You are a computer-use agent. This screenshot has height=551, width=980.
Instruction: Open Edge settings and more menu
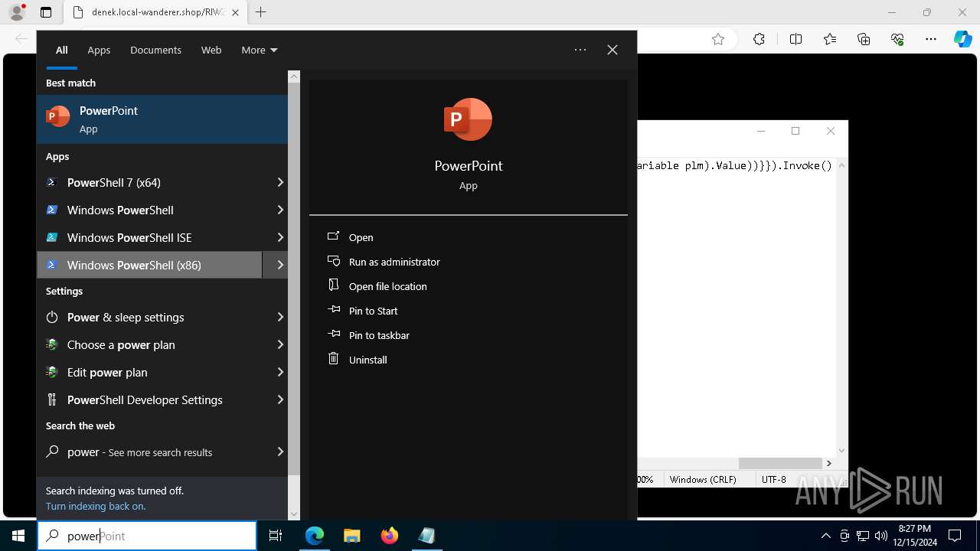[931, 39]
